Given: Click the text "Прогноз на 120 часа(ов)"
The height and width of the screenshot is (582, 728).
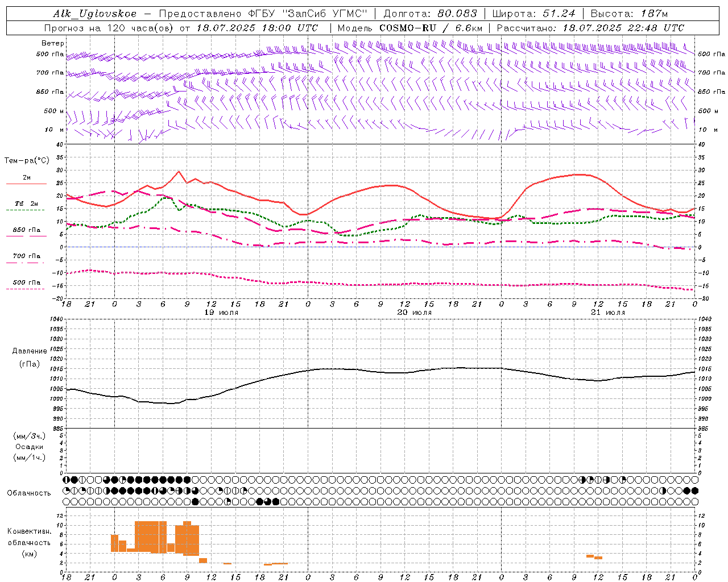Looking at the screenshot, I should click(109, 28).
